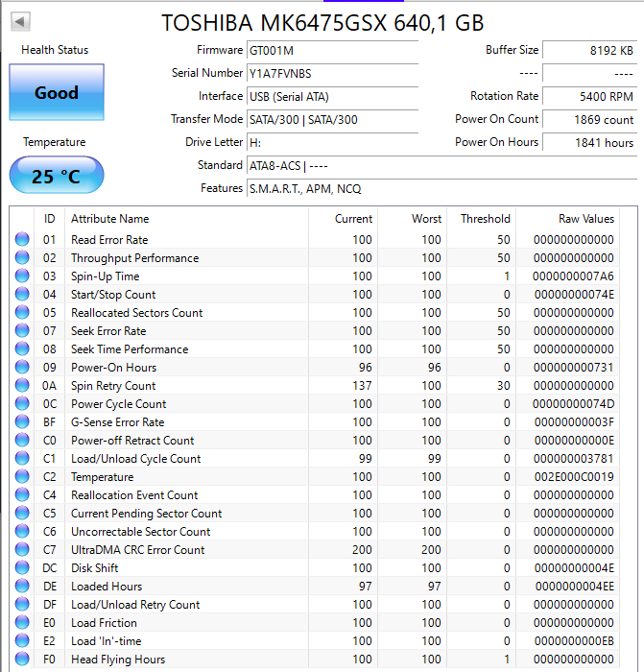
Task: Click the Current Pending Sector Count orb
Action: point(22,514)
